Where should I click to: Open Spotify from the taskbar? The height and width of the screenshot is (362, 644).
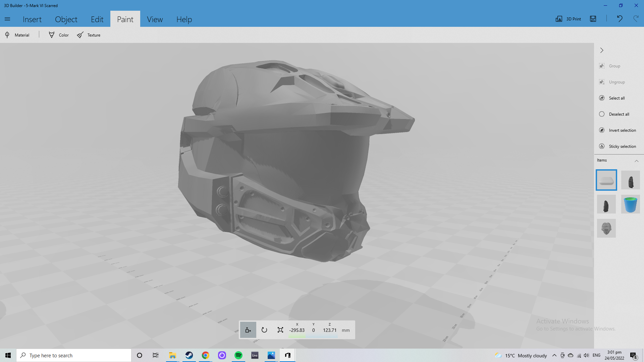238,355
